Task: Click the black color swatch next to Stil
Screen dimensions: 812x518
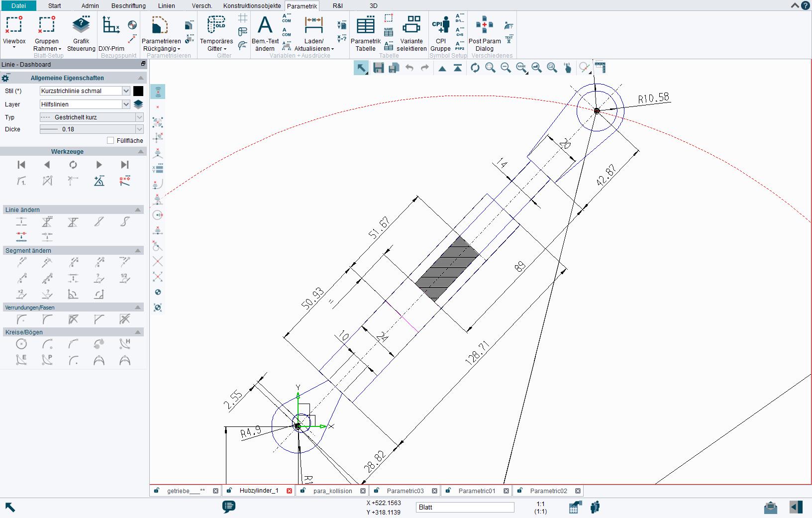Action: [138, 91]
